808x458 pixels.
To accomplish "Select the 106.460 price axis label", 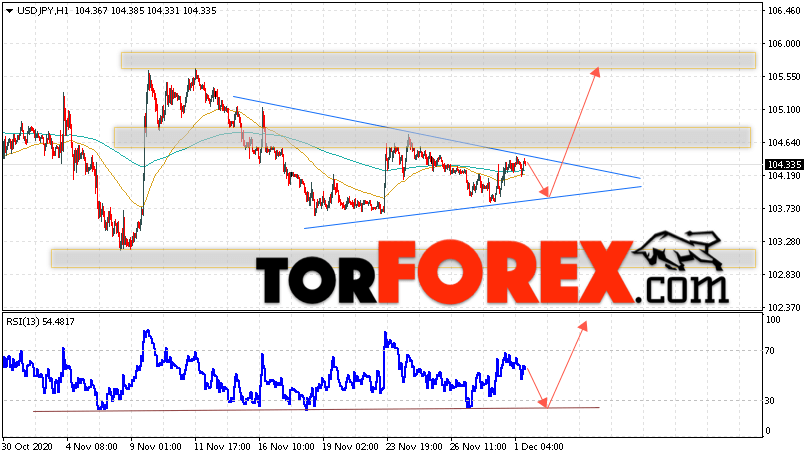I will pos(784,11).
